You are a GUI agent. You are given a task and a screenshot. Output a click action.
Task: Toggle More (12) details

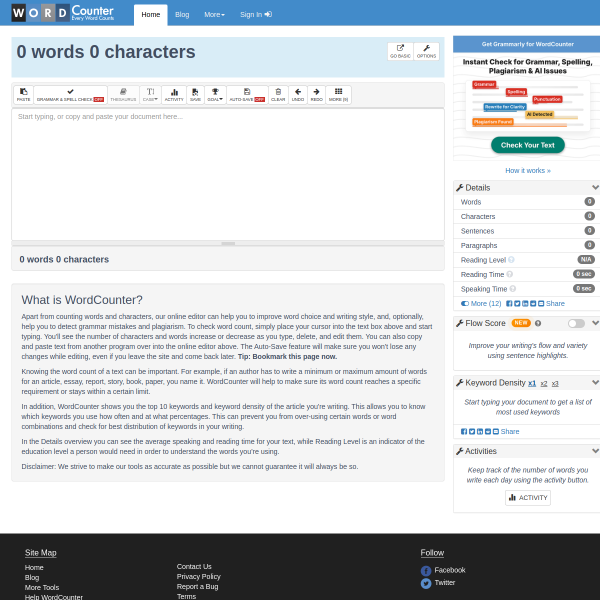(x=481, y=303)
